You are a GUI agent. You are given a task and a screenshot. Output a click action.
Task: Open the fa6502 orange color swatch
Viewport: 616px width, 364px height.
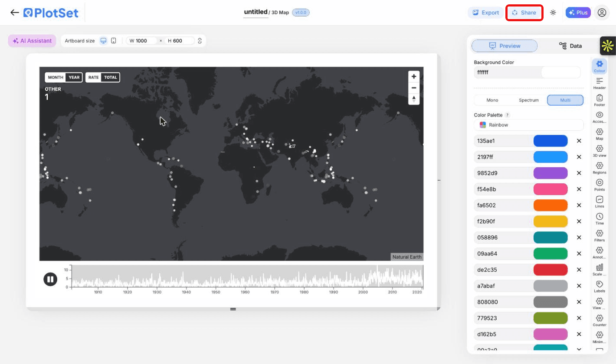[550, 205]
